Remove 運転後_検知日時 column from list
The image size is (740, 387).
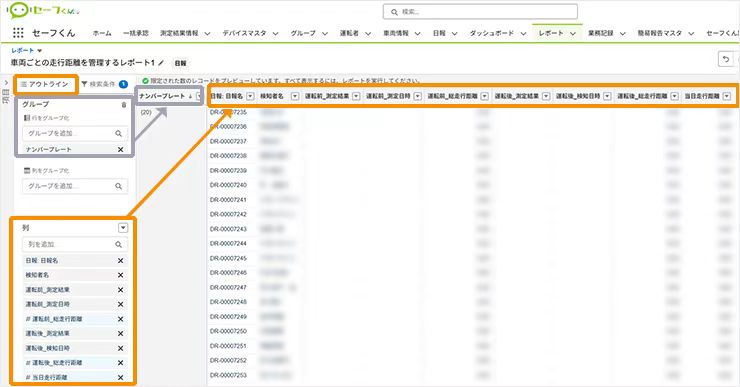(120, 348)
